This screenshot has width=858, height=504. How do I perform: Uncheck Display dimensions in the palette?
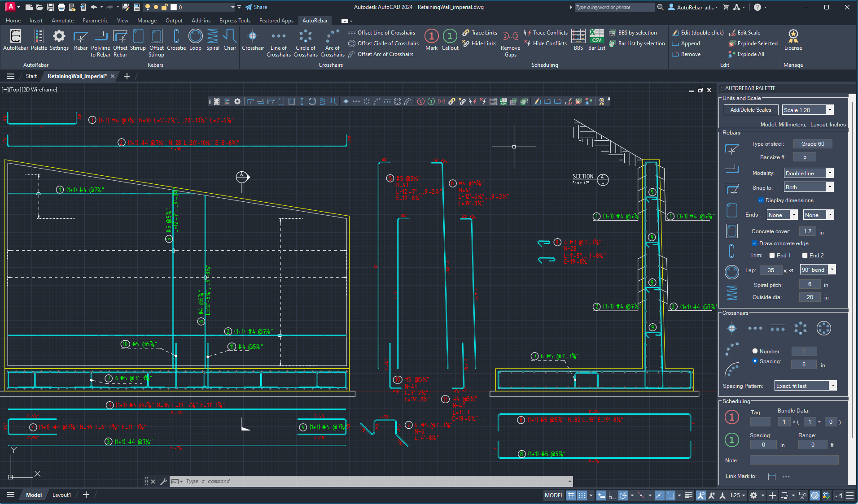[761, 200]
